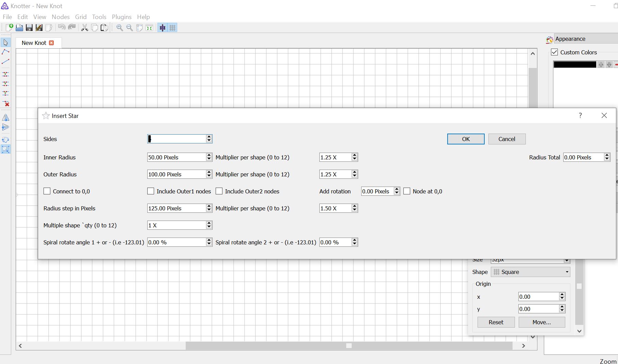The width and height of the screenshot is (618, 364).
Task: Click the Fit to view green arrows icon
Action: coord(149,28)
